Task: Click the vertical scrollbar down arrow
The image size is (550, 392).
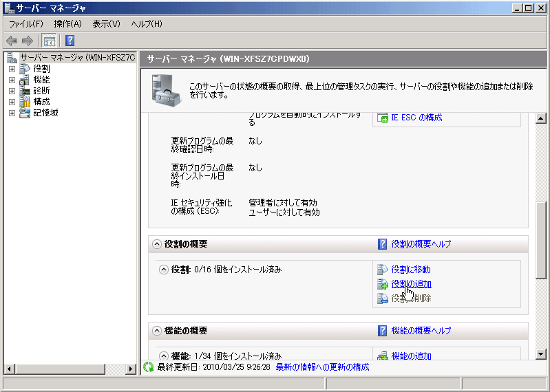Action: pyautogui.click(x=542, y=353)
